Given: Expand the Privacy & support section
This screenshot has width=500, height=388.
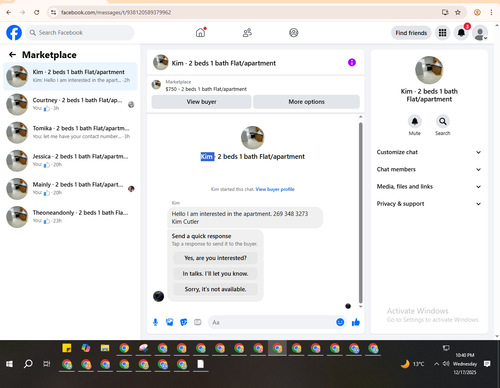Looking at the screenshot, I should 429,204.
